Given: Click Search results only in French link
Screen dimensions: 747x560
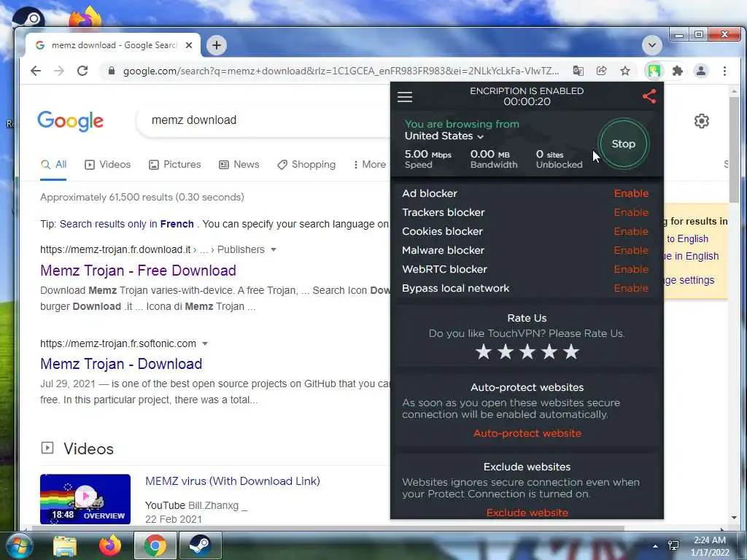Looking at the screenshot, I should pos(127,224).
